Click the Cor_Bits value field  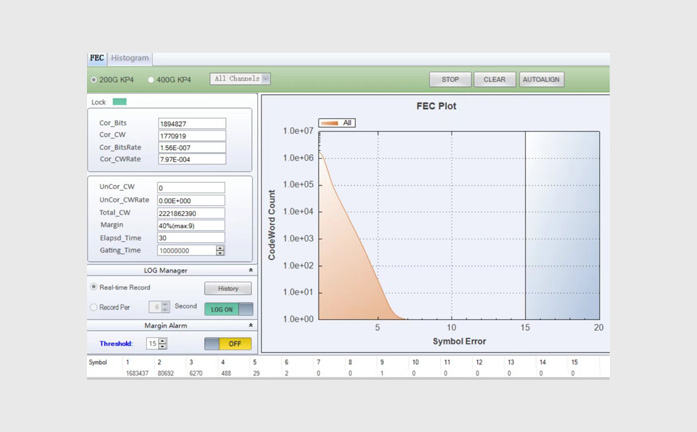(192, 124)
